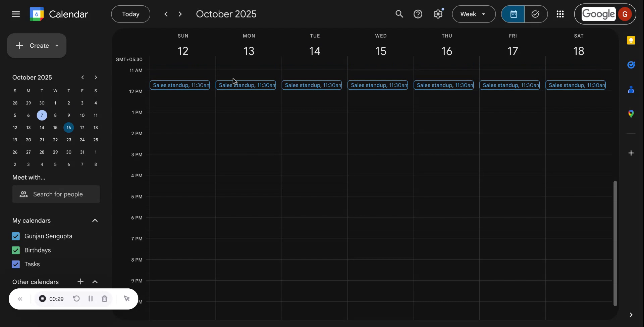Image resolution: width=644 pixels, height=327 pixels.
Task: Expand the Create button menu
Action: (x=37, y=45)
